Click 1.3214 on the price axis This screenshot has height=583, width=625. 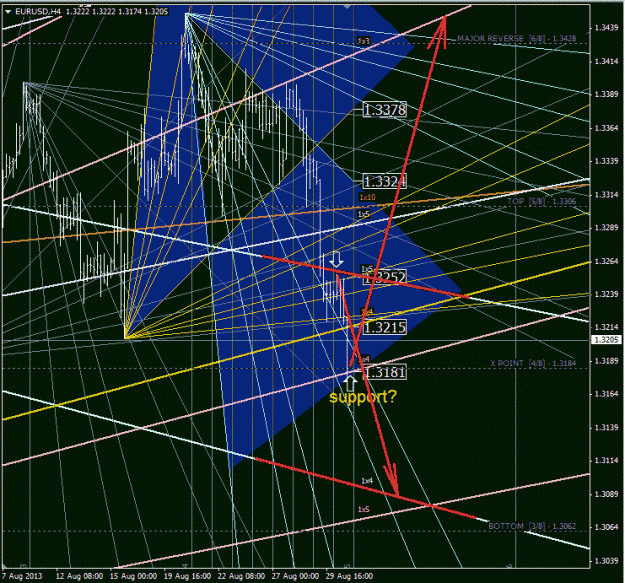(x=607, y=327)
